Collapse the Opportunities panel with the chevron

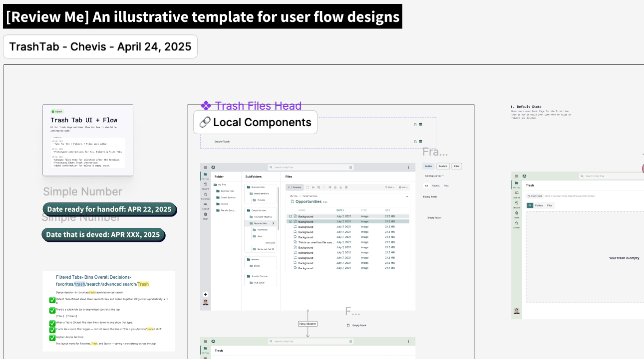click(x=407, y=196)
